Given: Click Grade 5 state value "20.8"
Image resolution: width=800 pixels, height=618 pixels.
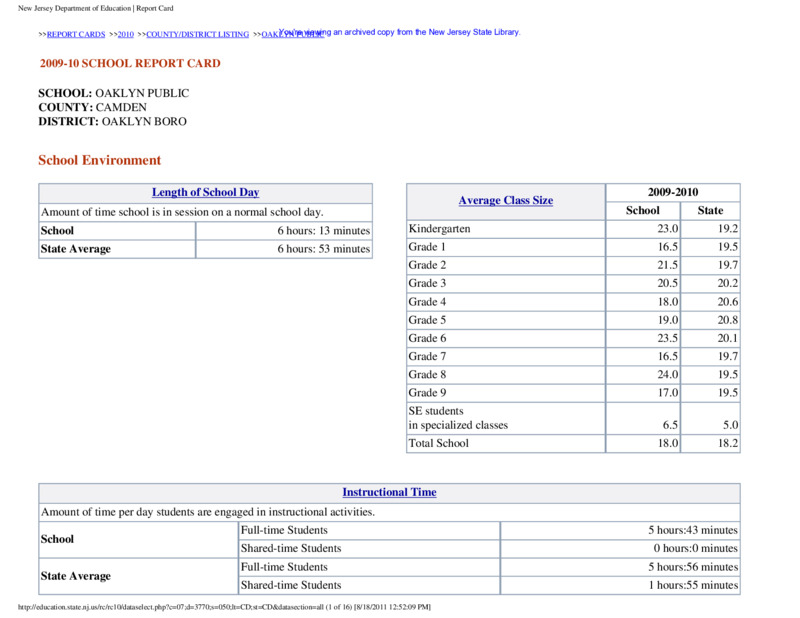Looking at the screenshot, I should (728, 320).
